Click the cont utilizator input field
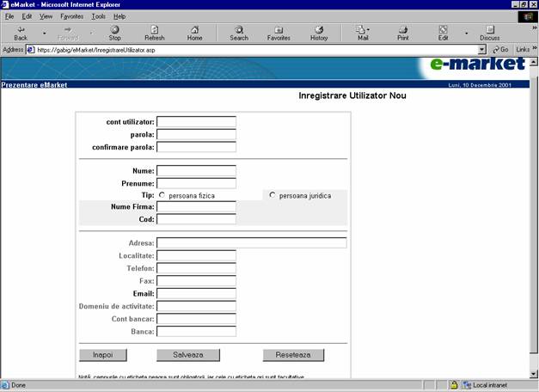Screen dimensions: 539x392 coord(196,122)
